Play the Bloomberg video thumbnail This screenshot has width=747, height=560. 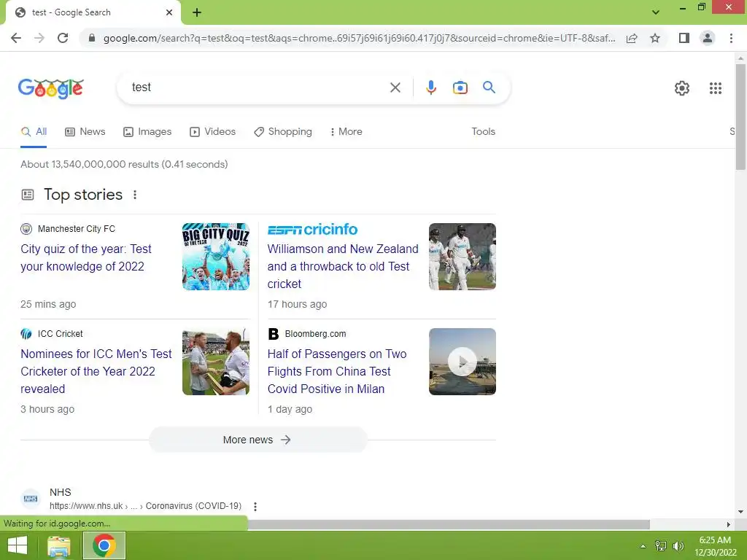pyautogui.click(x=462, y=362)
